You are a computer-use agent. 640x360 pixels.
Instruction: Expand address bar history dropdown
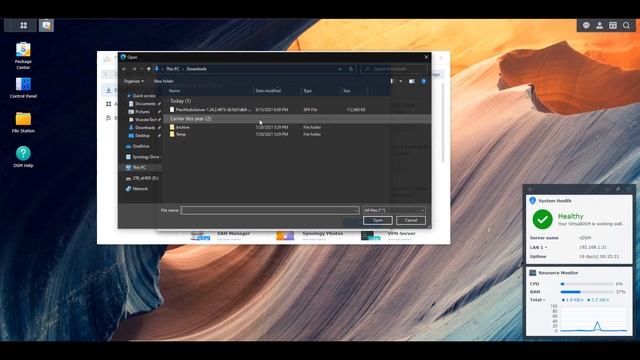coord(340,69)
